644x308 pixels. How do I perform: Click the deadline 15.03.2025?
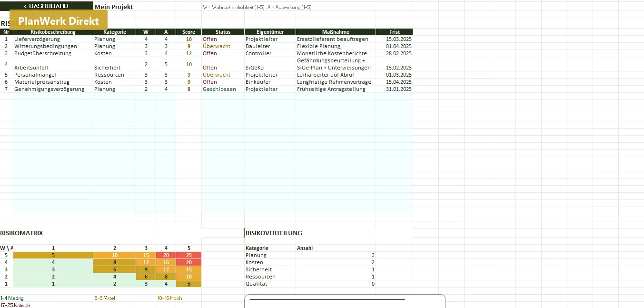394,39
